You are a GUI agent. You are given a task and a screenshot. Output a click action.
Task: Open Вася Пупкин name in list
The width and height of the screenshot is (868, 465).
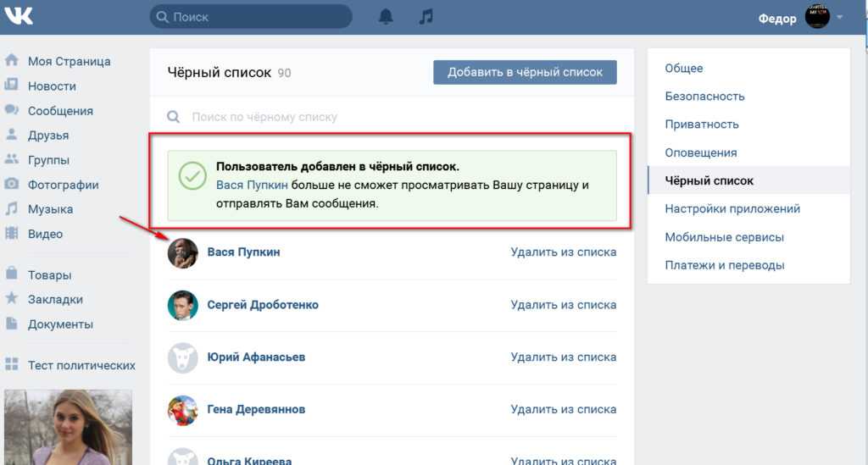pyautogui.click(x=243, y=252)
